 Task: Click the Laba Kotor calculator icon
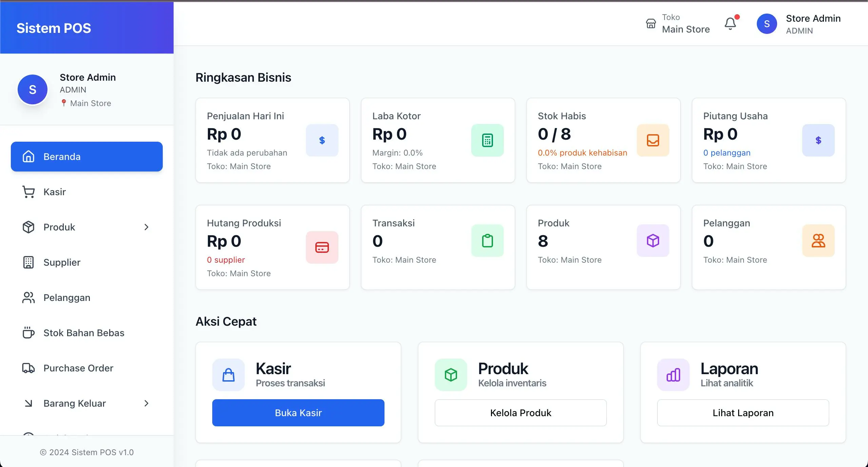pos(487,140)
